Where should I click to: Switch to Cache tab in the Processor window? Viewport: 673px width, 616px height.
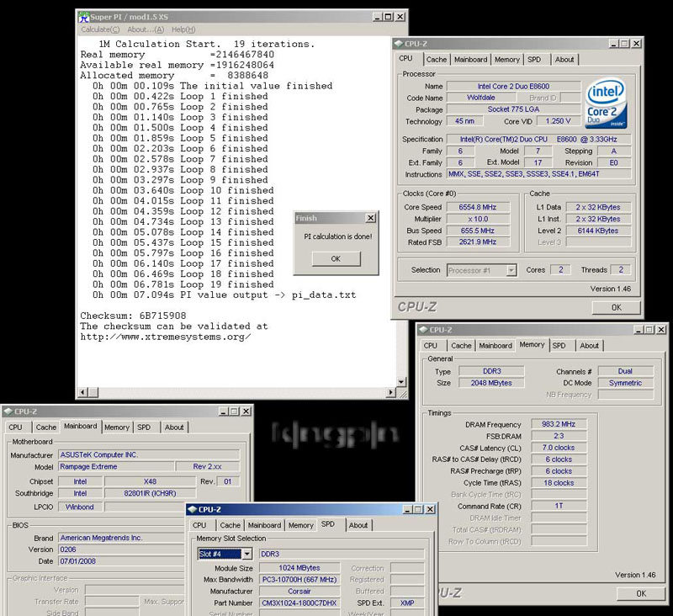click(436, 60)
